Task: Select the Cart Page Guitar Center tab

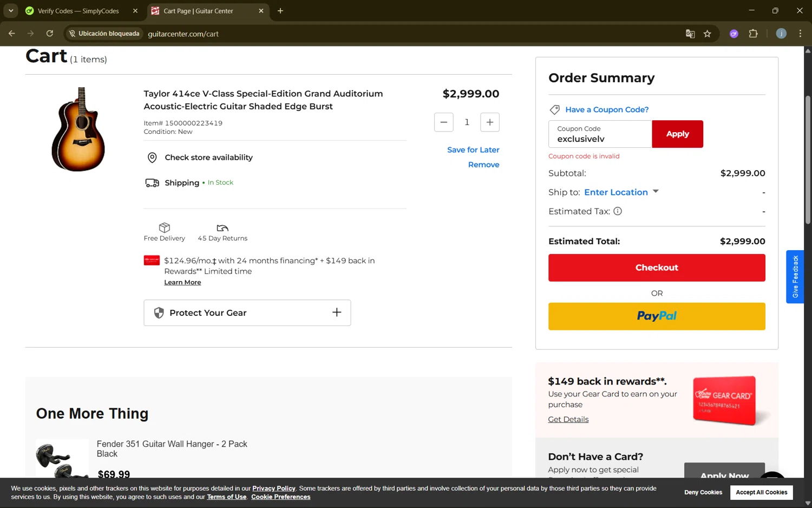Action: tap(198, 11)
